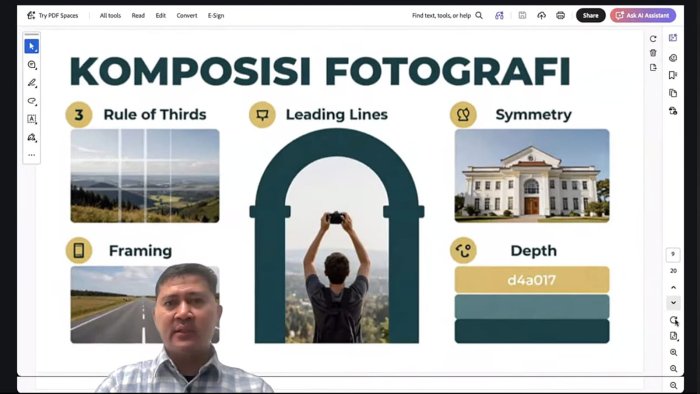The height and width of the screenshot is (394, 700).
Task: Pick the Highlight pen tool
Action: 32,83
